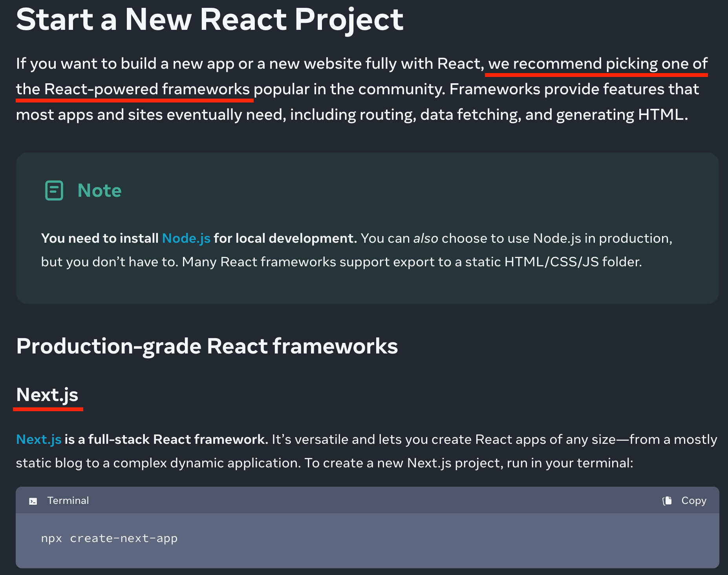This screenshot has height=575, width=728.
Task: Click the Next.js section heading
Action: click(48, 395)
